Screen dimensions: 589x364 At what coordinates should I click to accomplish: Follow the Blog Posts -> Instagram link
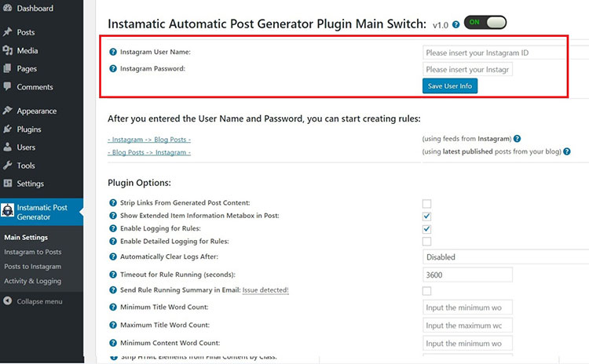(149, 152)
